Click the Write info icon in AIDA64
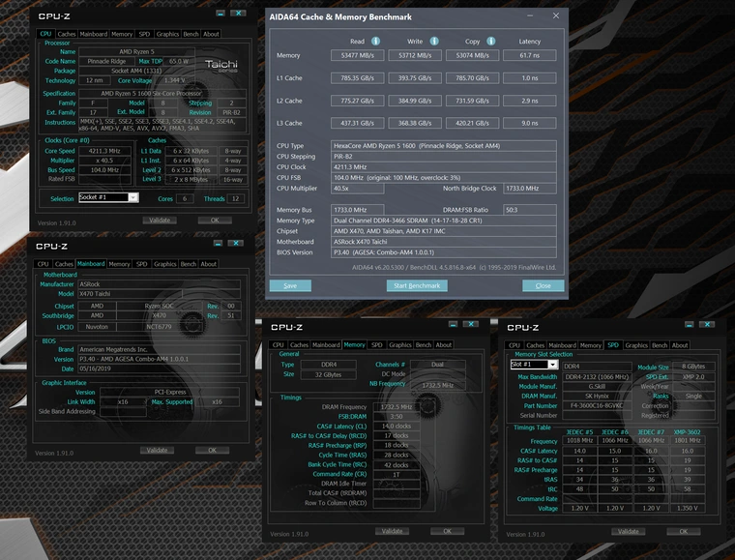The image size is (735, 560). [x=434, y=42]
